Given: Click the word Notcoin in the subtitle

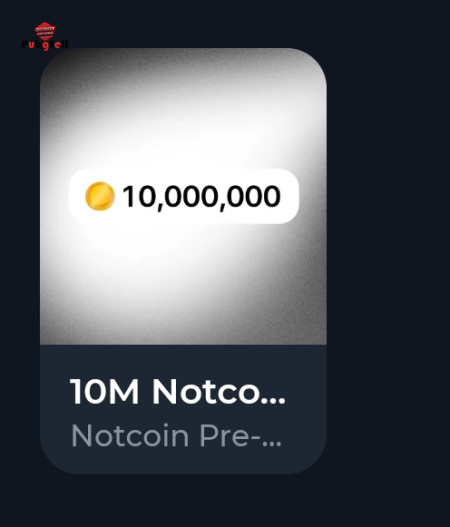Looking at the screenshot, I should [130, 436].
